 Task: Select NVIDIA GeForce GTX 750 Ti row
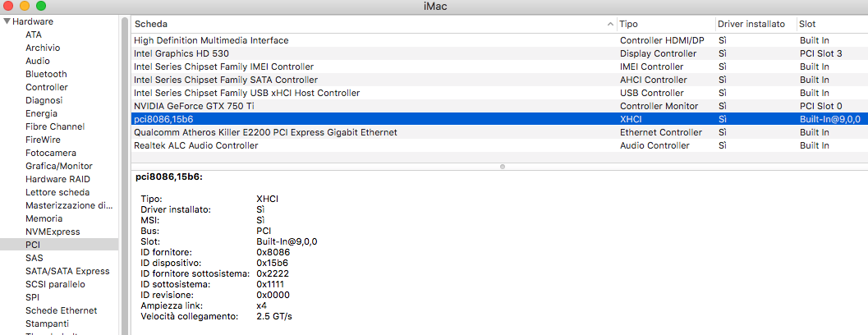click(x=499, y=106)
